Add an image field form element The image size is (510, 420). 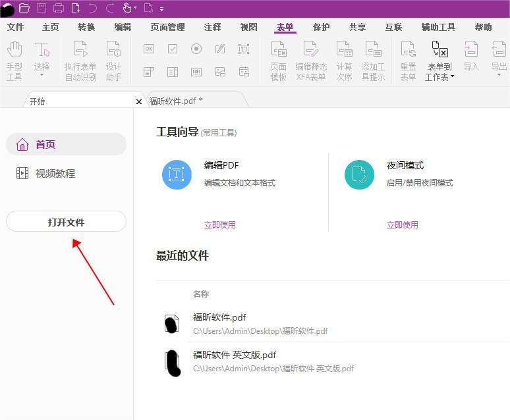(x=220, y=72)
